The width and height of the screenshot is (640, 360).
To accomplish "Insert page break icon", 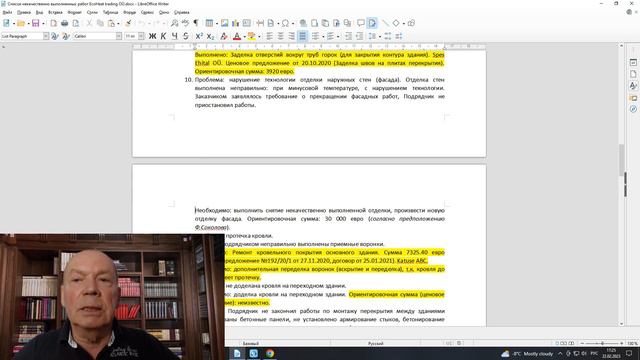I will (260, 23).
